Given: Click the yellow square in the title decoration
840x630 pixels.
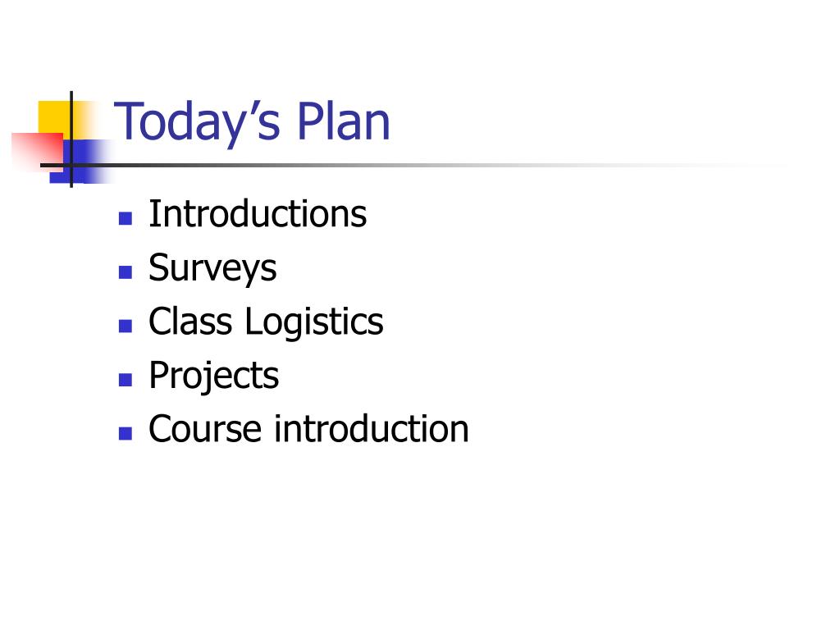Looking at the screenshot, I should pos(55,118).
